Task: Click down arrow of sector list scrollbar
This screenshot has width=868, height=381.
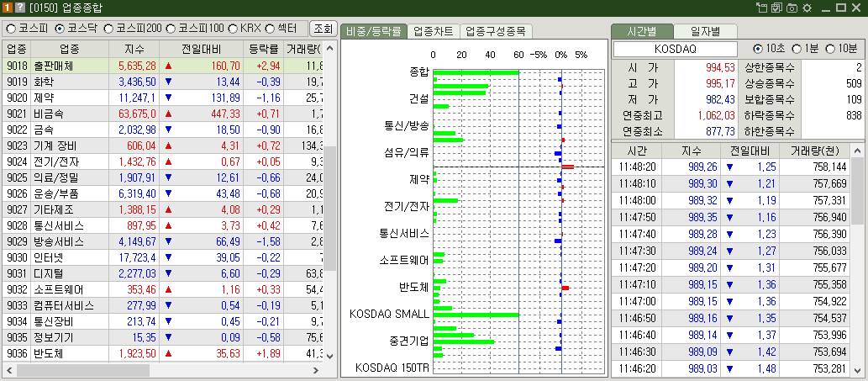Action: pos(330,356)
